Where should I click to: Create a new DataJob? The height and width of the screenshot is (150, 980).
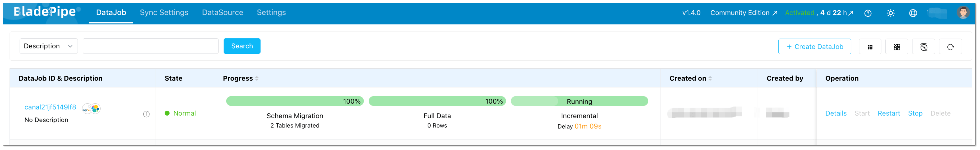815,46
